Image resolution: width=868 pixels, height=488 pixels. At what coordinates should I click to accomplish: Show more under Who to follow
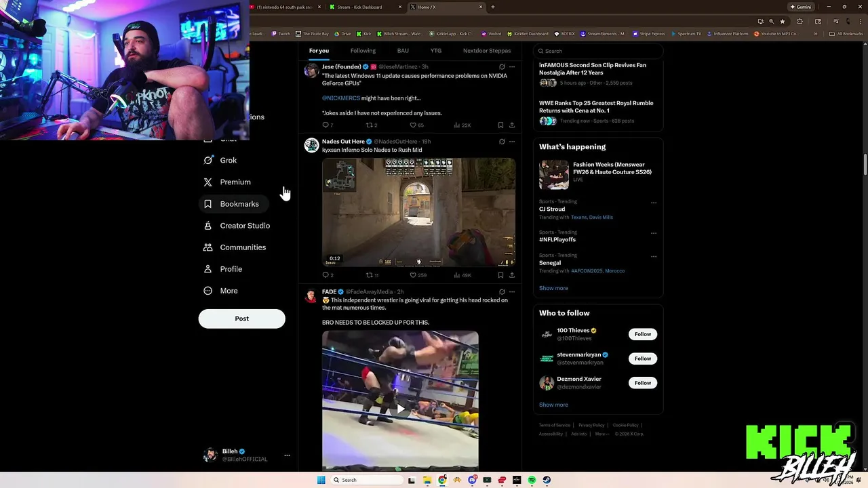pos(553,405)
